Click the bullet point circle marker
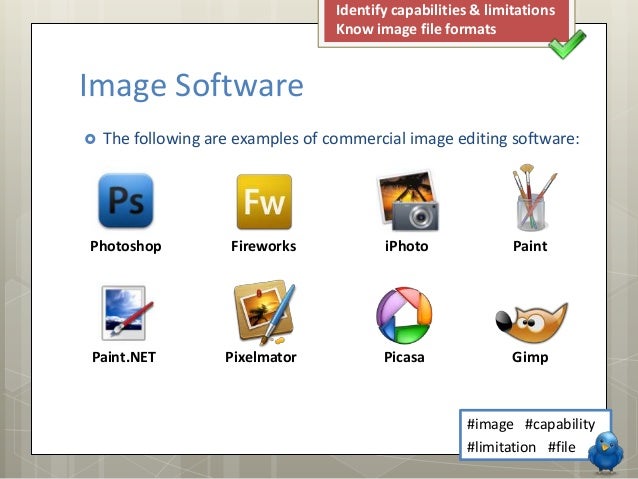Image resolution: width=638 pixels, height=479 pixels. pos(90,139)
